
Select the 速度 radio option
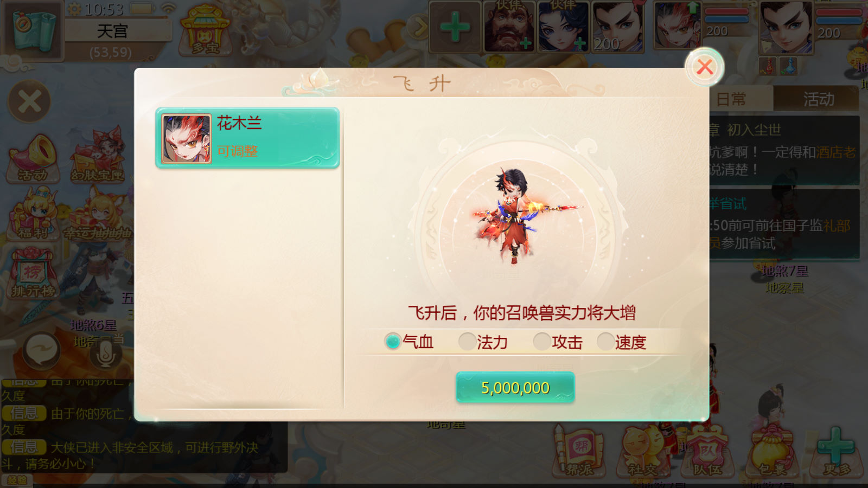pos(622,342)
